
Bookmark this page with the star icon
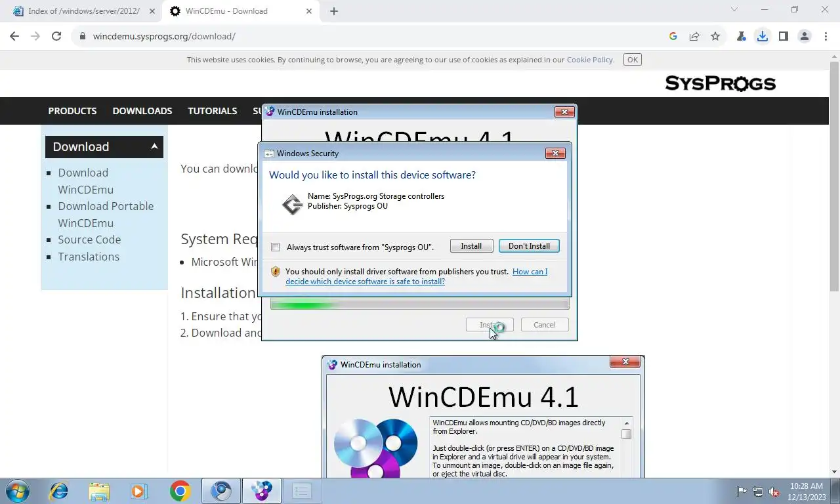click(715, 37)
